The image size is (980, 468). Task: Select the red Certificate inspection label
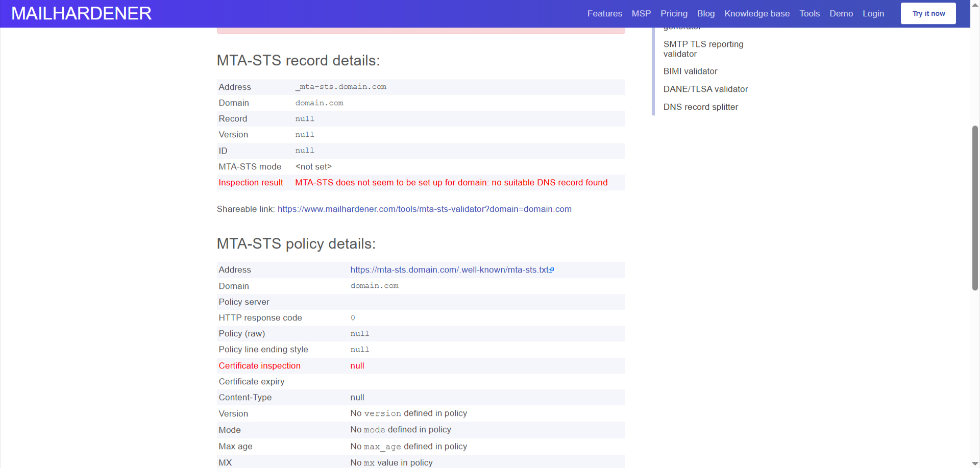pyautogui.click(x=260, y=366)
